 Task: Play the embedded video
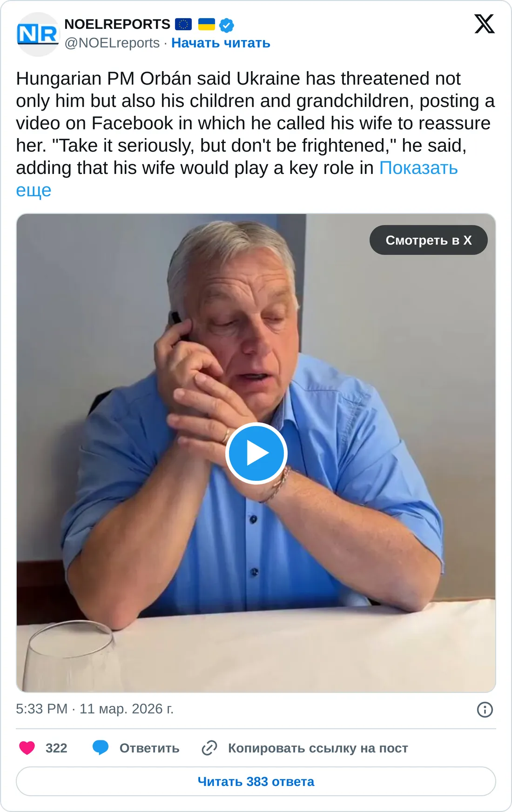tap(256, 453)
